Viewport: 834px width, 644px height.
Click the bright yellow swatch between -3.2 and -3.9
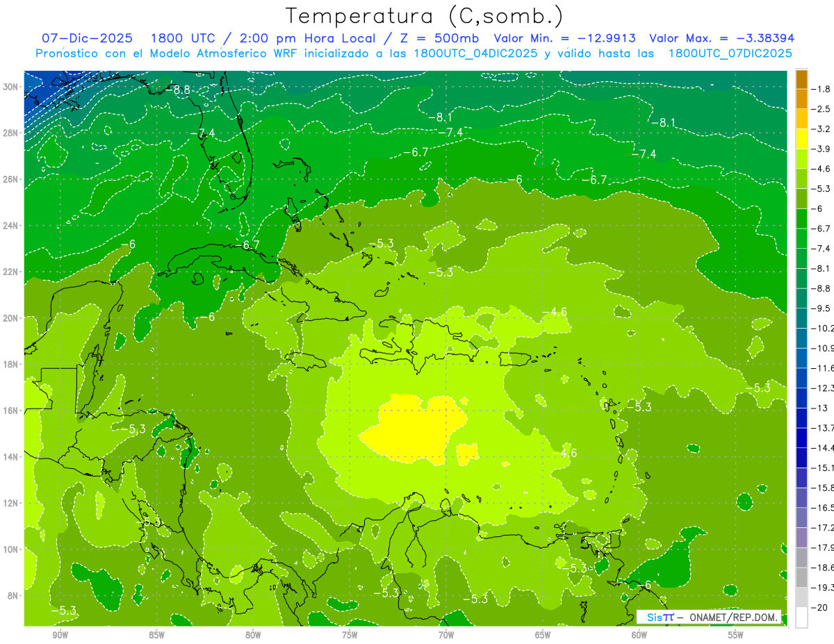click(x=801, y=139)
